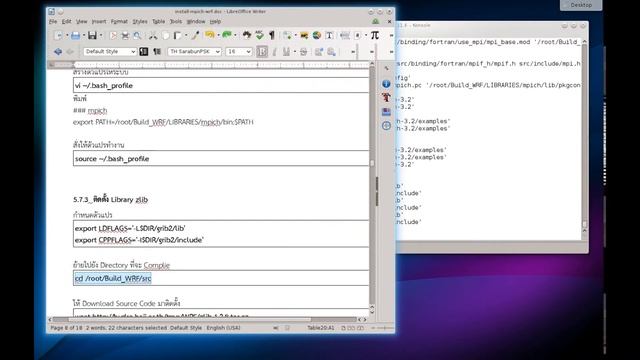Redo with the green arrow icon
This screenshot has height=360, width=640.
point(227,36)
